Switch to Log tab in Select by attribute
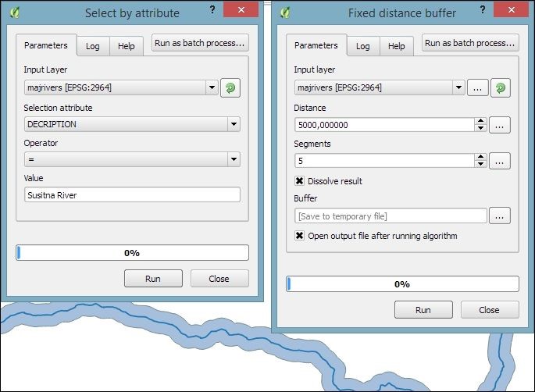 [x=93, y=46]
